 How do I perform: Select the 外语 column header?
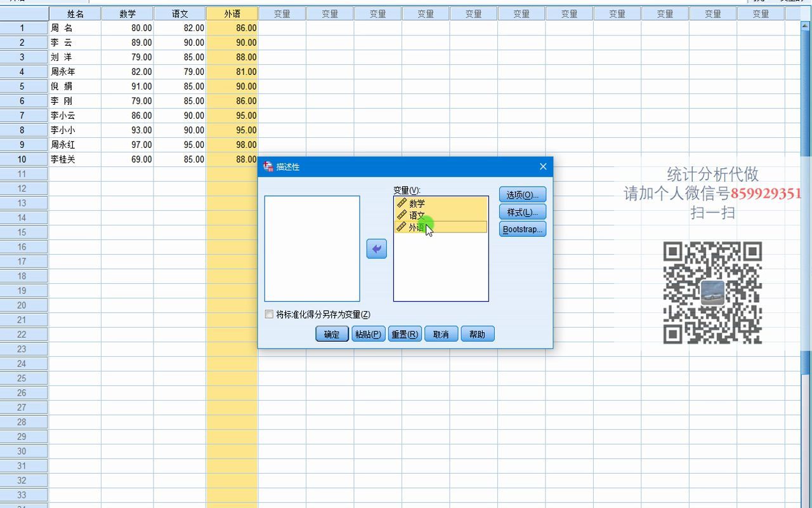[x=232, y=13]
